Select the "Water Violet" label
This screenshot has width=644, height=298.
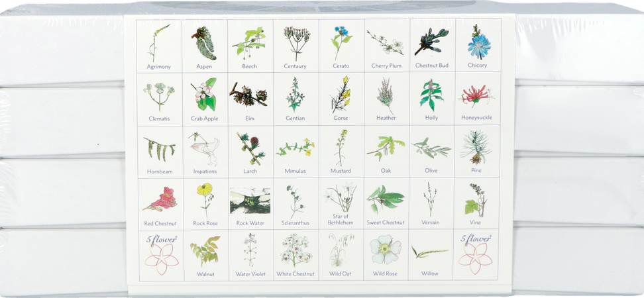250,273
